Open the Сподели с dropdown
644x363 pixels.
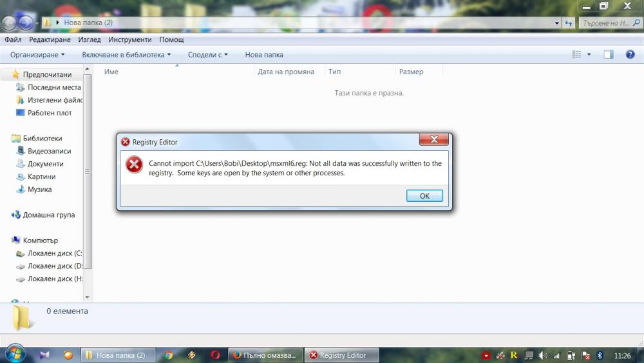[207, 55]
